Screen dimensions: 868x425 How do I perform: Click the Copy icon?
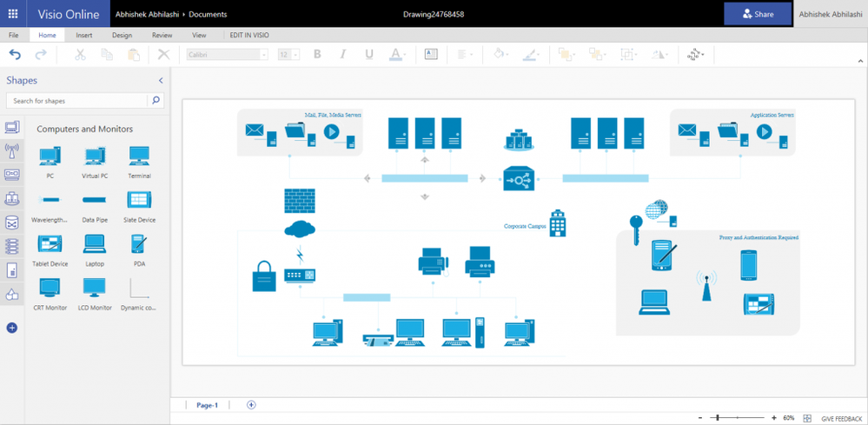point(107,54)
